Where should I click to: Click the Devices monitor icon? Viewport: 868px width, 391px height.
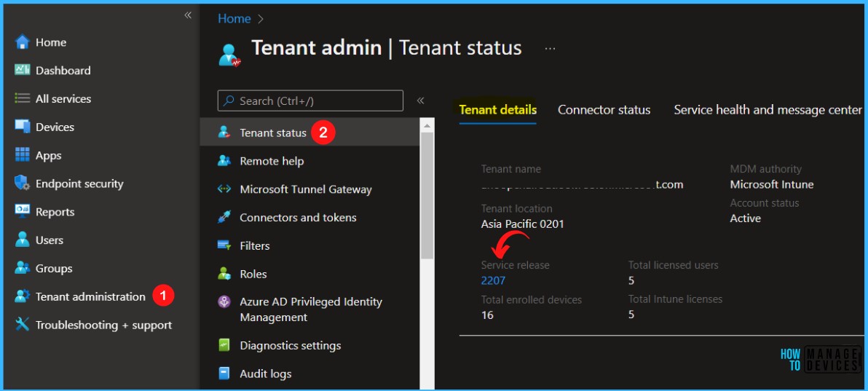22,127
